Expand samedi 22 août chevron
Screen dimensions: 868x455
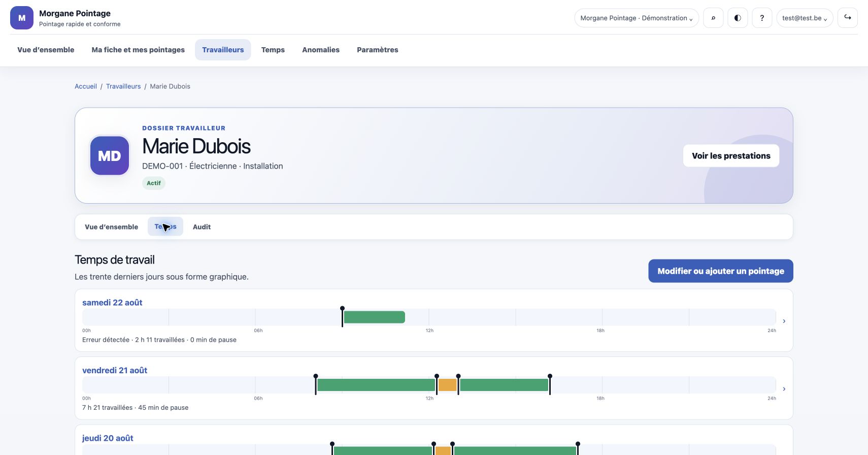[x=784, y=321]
